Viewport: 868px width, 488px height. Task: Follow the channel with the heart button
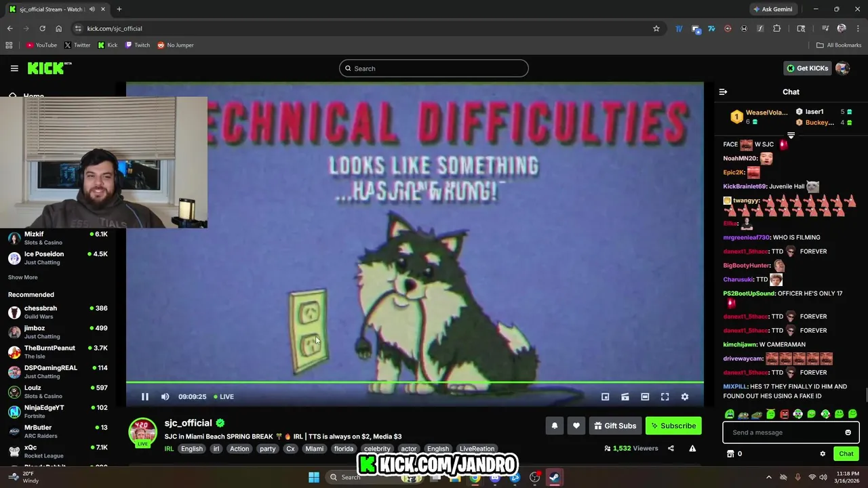[x=576, y=426]
